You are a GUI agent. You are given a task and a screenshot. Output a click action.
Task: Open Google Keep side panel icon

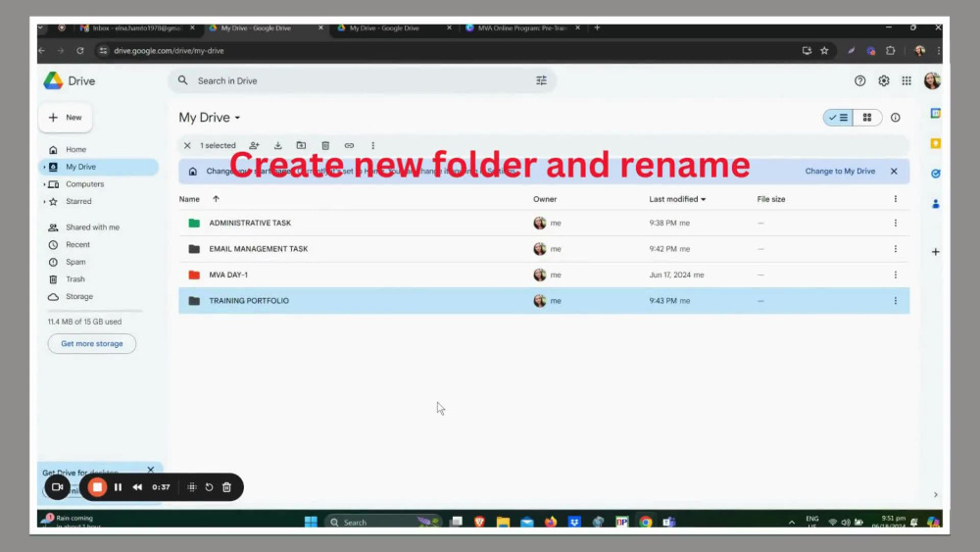coord(936,143)
